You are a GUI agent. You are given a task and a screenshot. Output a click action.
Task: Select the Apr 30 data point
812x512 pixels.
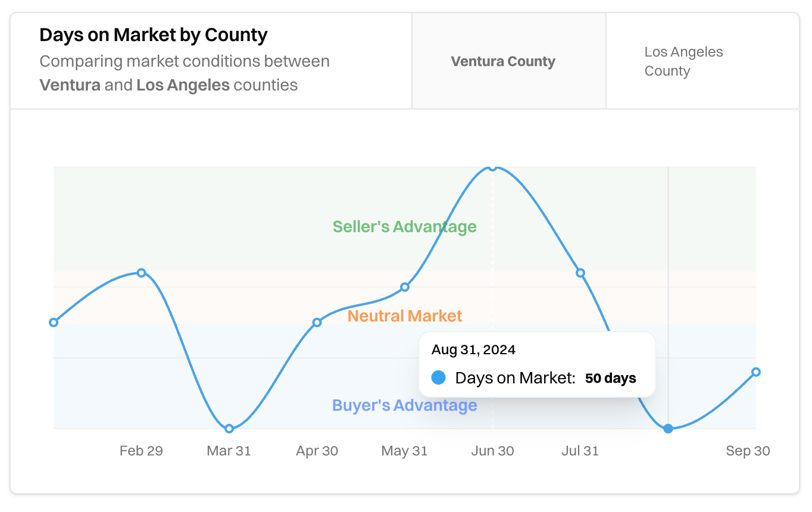point(317,322)
